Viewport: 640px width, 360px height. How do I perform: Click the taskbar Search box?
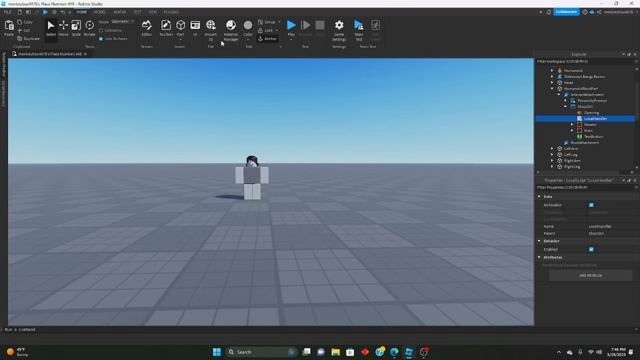pos(261,352)
